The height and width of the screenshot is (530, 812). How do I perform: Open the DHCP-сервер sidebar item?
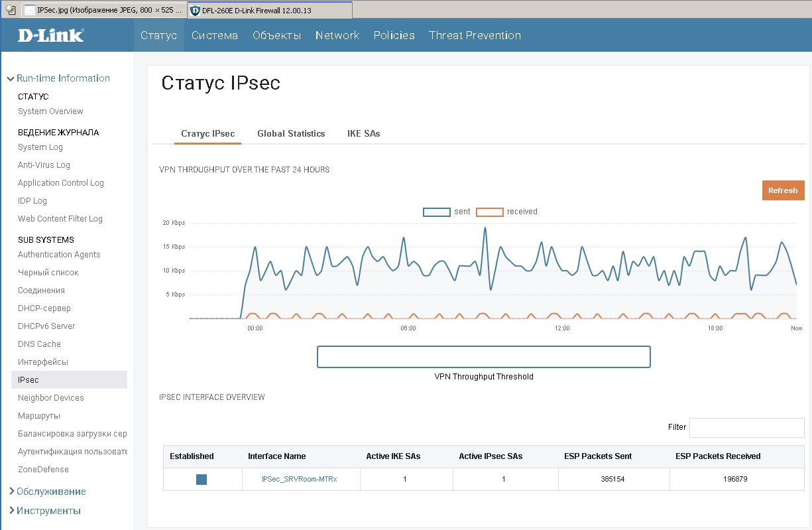(44, 308)
